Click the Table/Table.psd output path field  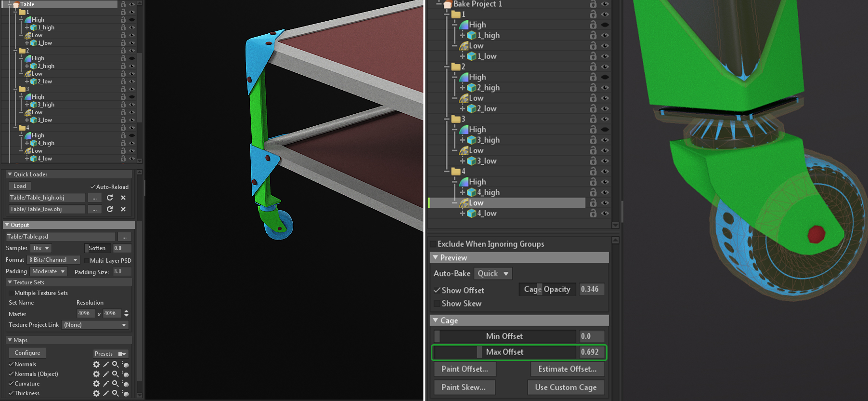coord(61,237)
